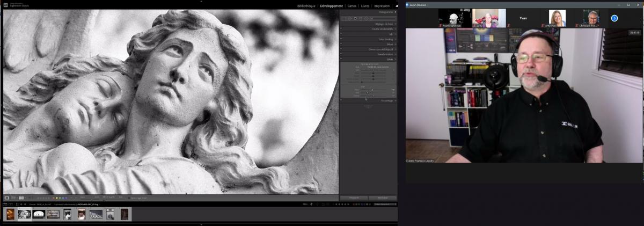644x226 pixels.
Task: Click the loupe view icon in toolbar
Action: [7, 198]
